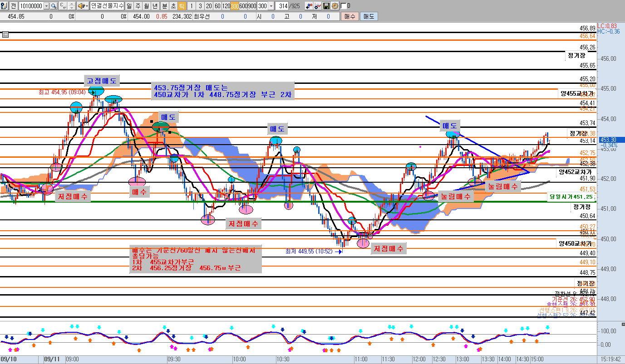Screen dimensions: 625x364
Task: Click the blue-red arrows sync icon
Action: click(x=309, y=6)
